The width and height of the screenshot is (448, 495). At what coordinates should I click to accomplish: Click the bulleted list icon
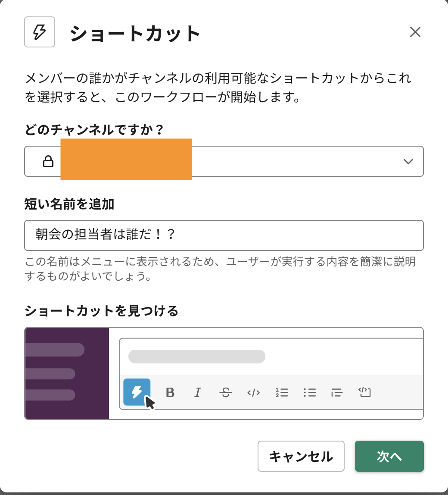pos(309,392)
